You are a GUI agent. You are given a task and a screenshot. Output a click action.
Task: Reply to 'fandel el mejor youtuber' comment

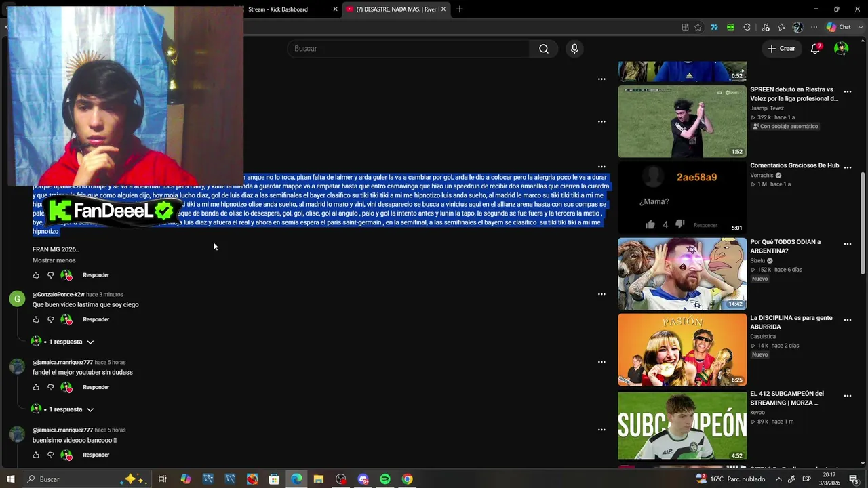(x=96, y=387)
